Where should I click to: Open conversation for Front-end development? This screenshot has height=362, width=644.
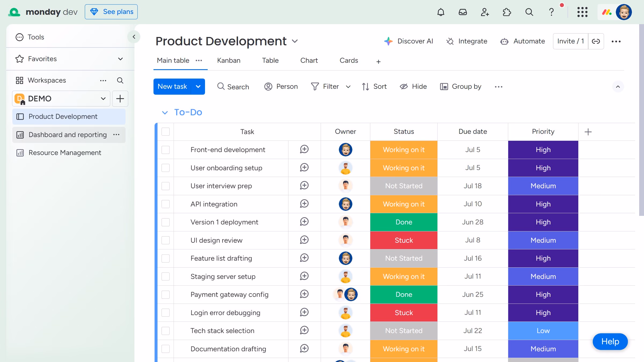[304, 149]
